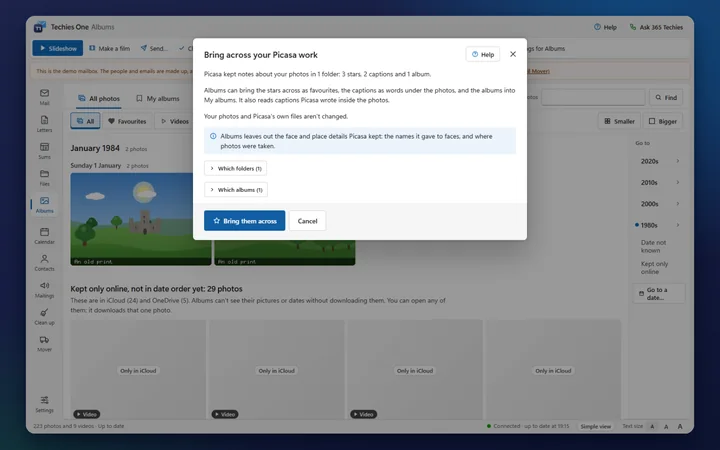Screen dimensions: 720x450
Task: Make thumbnails Smaller
Action: 619,121
